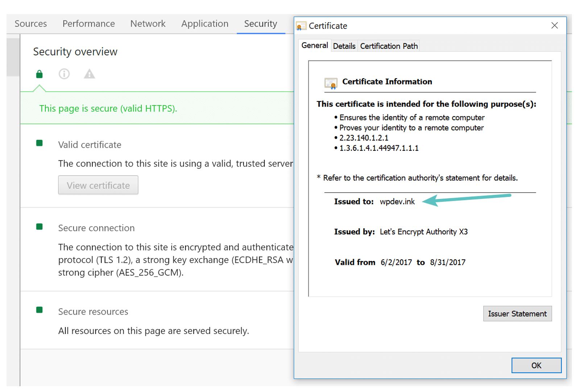Image resolution: width=580 pixels, height=392 pixels.
Task: Open the Certification Path tab
Action: point(388,46)
